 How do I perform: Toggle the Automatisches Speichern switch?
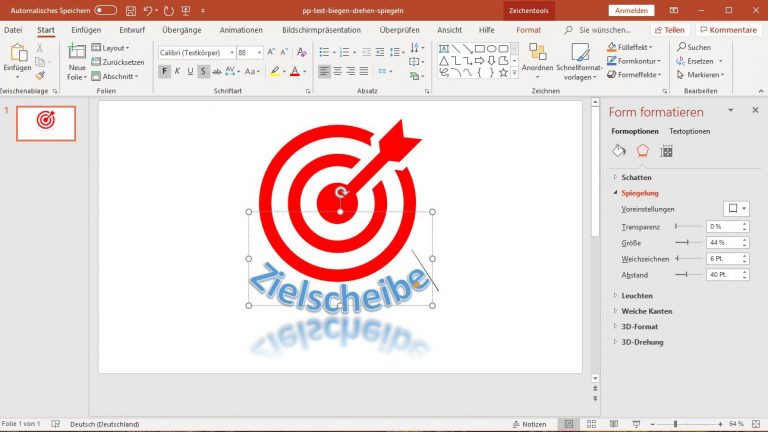[x=105, y=11]
